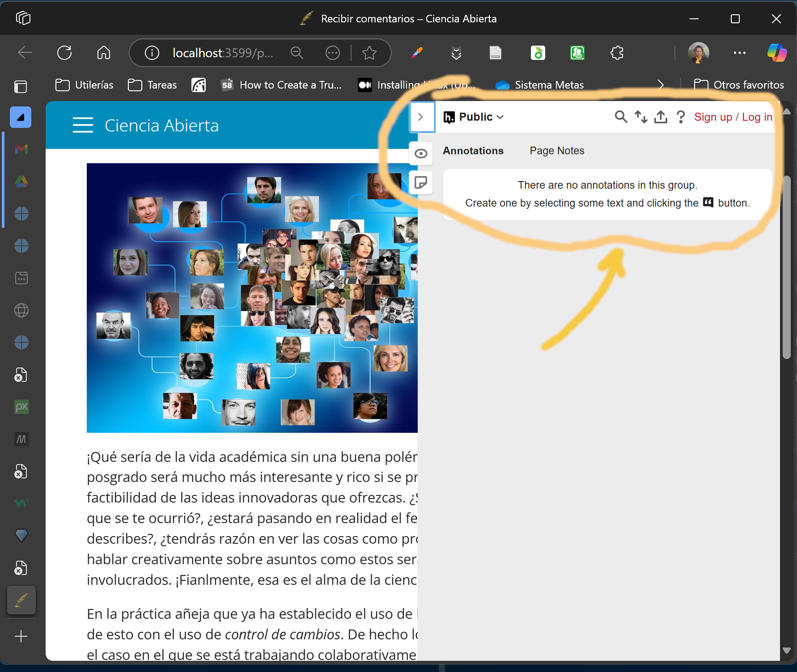Viewport: 797px width, 672px height.
Task: Select the Annotations tab
Action: tap(473, 151)
